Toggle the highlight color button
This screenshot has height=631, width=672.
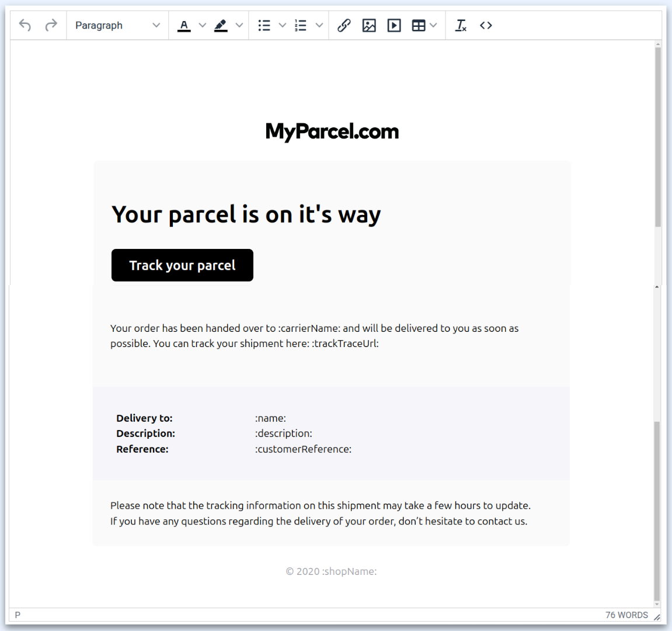(221, 25)
